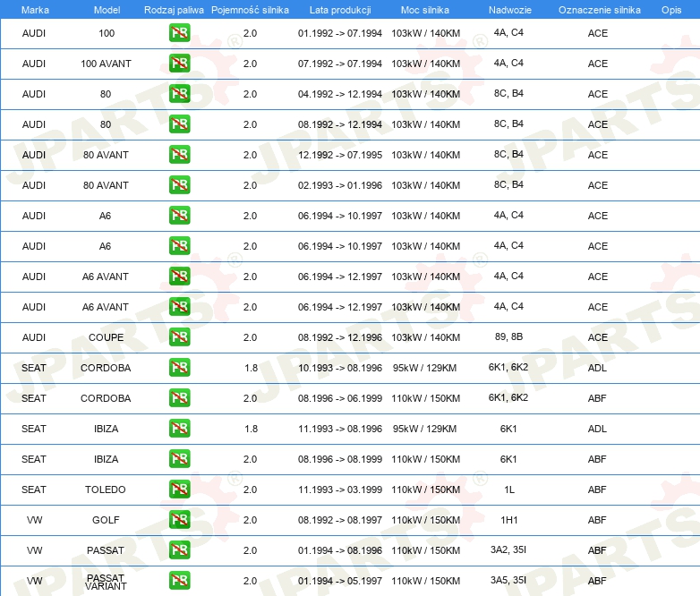Select the body code cell 89, 8B

508,336
